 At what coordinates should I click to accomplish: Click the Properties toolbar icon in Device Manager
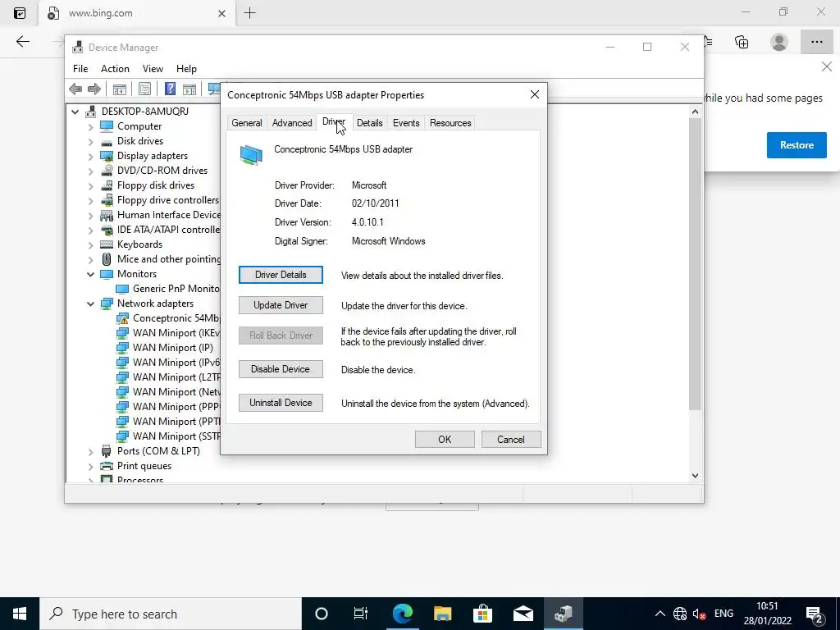point(144,89)
